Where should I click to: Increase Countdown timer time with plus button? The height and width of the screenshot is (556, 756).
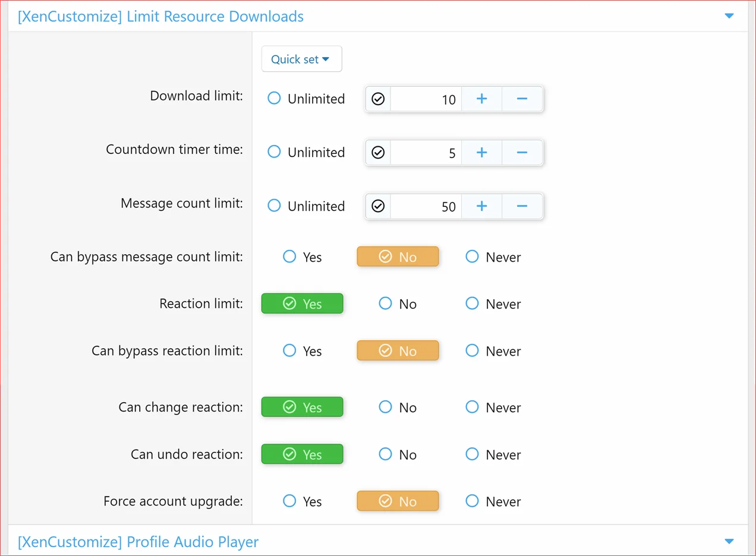tap(481, 153)
